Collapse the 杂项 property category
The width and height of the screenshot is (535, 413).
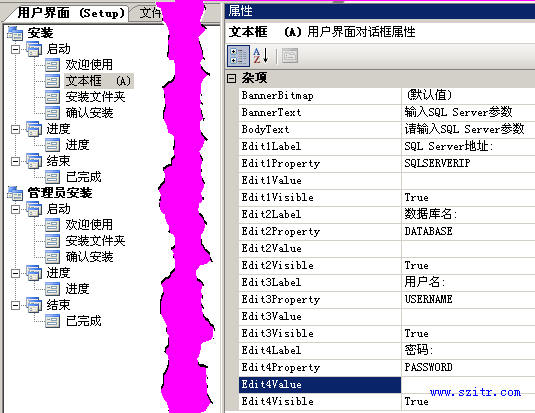point(231,79)
